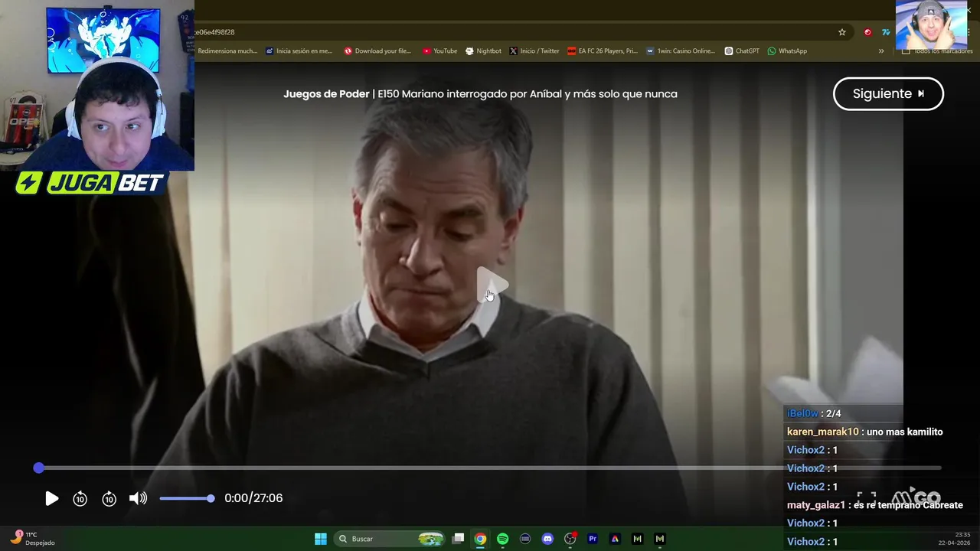Screen dimensions: 980x551
Task: Click the large center play overlay
Action: [x=492, y=285]
